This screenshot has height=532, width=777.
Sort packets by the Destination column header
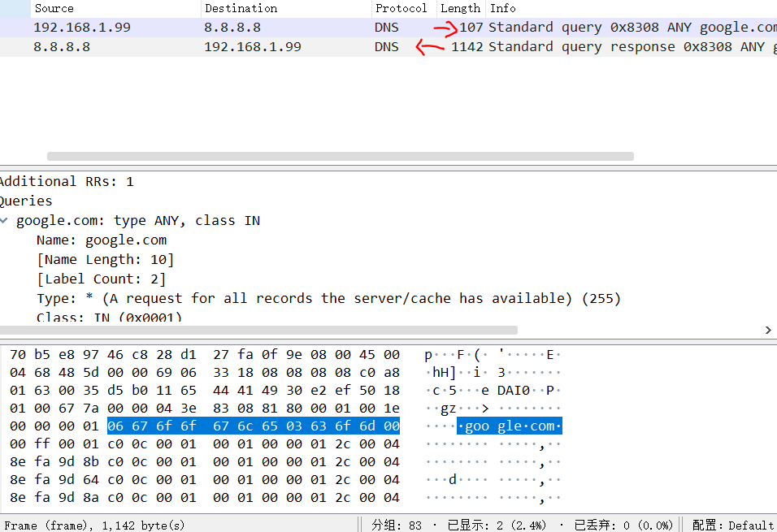286,8
